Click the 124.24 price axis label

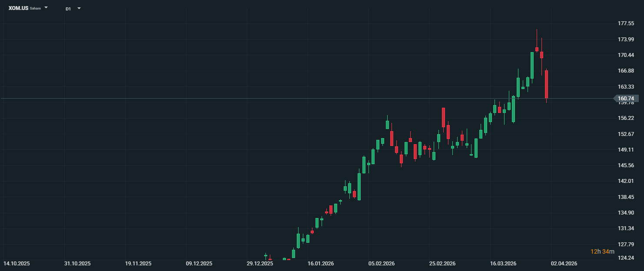[x=626, y=258]
